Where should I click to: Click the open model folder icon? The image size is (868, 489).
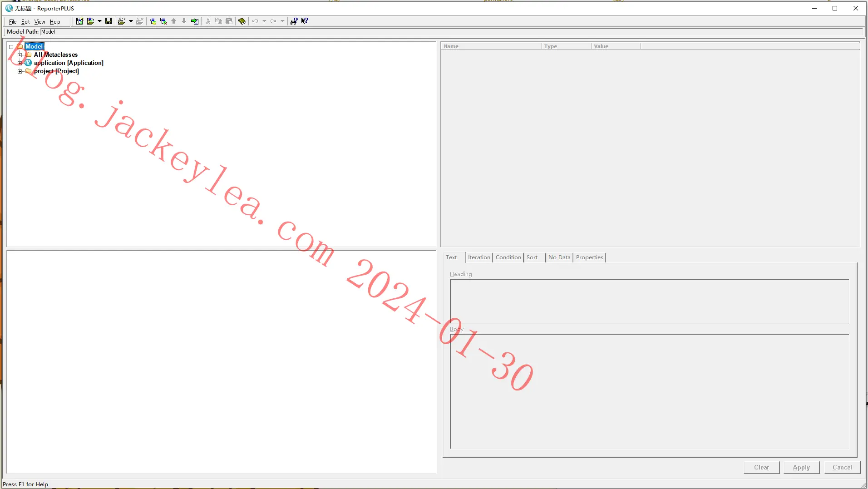tap(121, 21)
